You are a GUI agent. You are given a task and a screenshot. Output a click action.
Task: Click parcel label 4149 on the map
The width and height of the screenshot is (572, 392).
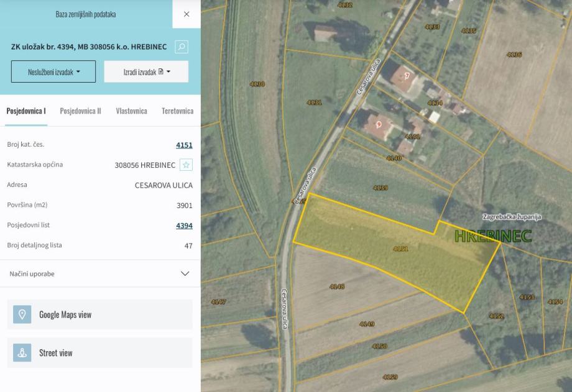(x=367, y=324)
